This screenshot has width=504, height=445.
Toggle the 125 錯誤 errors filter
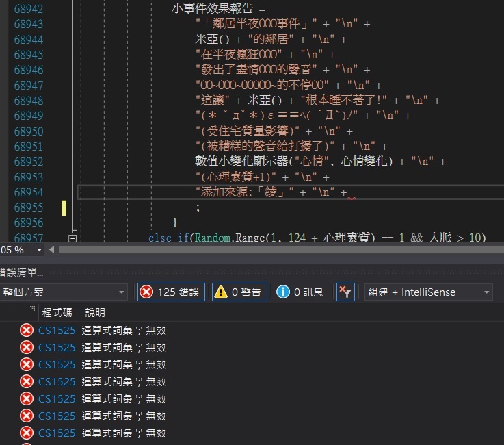(170, 292)
